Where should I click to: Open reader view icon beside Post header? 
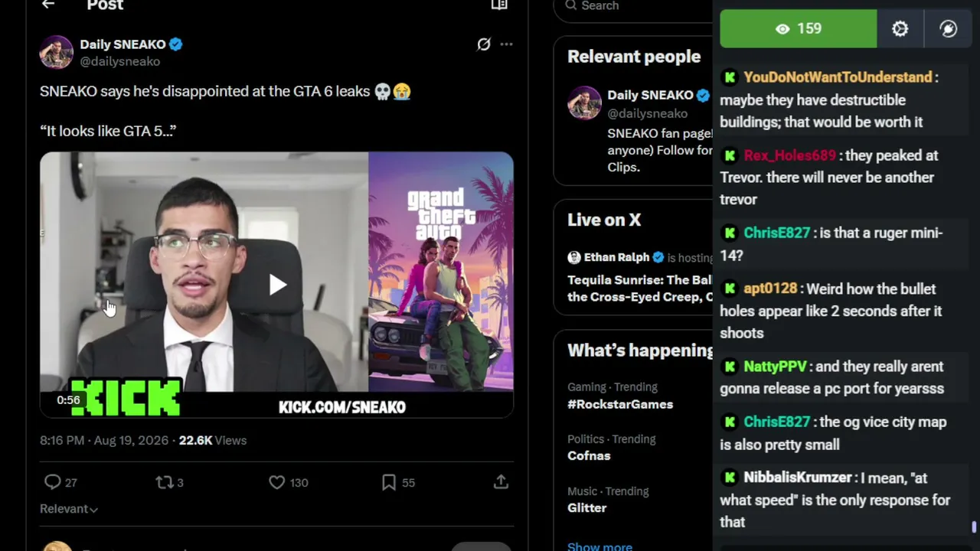pos(499,5)
